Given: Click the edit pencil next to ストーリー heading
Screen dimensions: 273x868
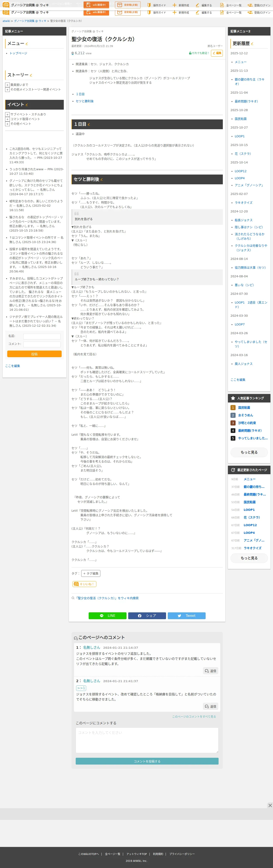Looking at the screenshot, I should pos(31,75).
